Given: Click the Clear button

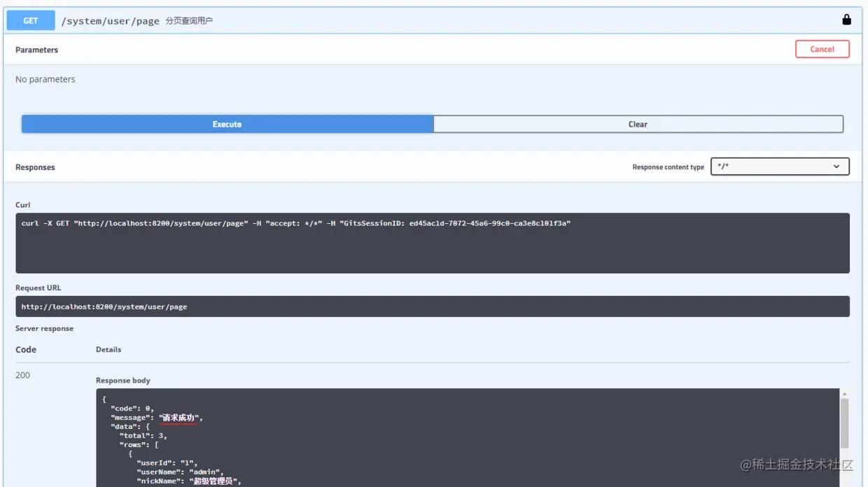Looking at the screenshot, I should pyautogui.click(x=638, y=124).
